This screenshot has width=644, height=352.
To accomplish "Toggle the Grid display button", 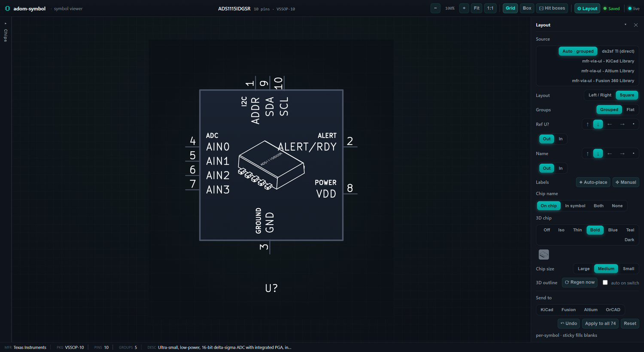I will tap(510, 8).
